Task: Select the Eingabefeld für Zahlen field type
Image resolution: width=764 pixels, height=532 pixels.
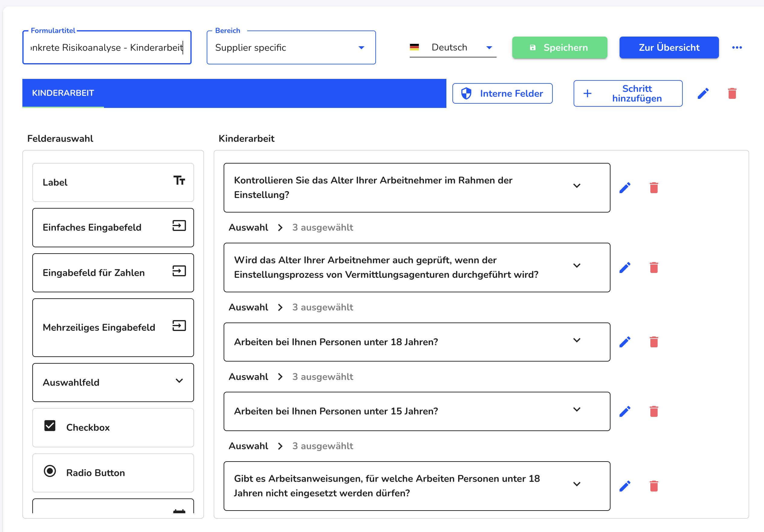Action: [x=113, y=273]
